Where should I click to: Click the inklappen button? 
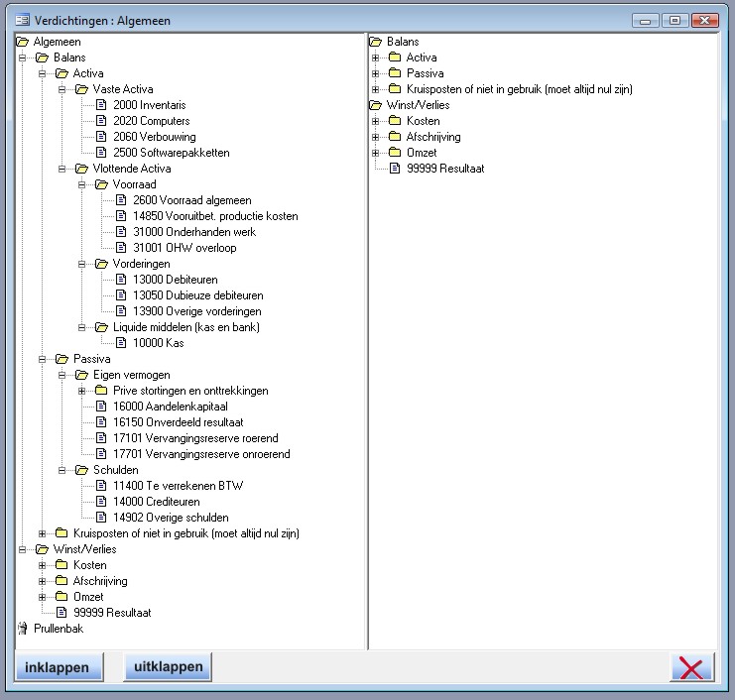click(x=60, y=667)
